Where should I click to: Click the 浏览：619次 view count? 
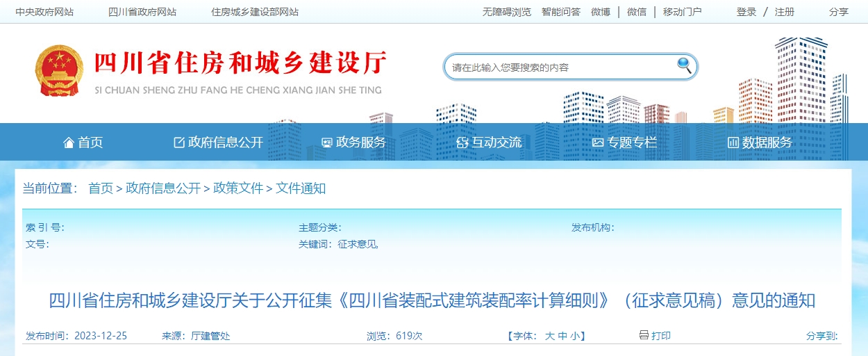394,336
